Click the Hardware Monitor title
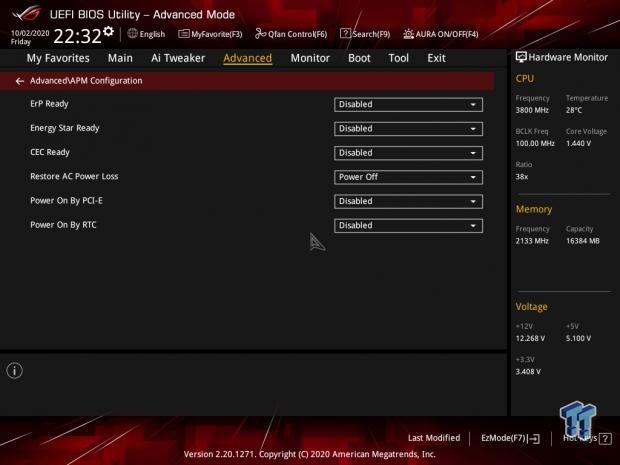Viewport: 620px width, 465px height. point(568,57)
